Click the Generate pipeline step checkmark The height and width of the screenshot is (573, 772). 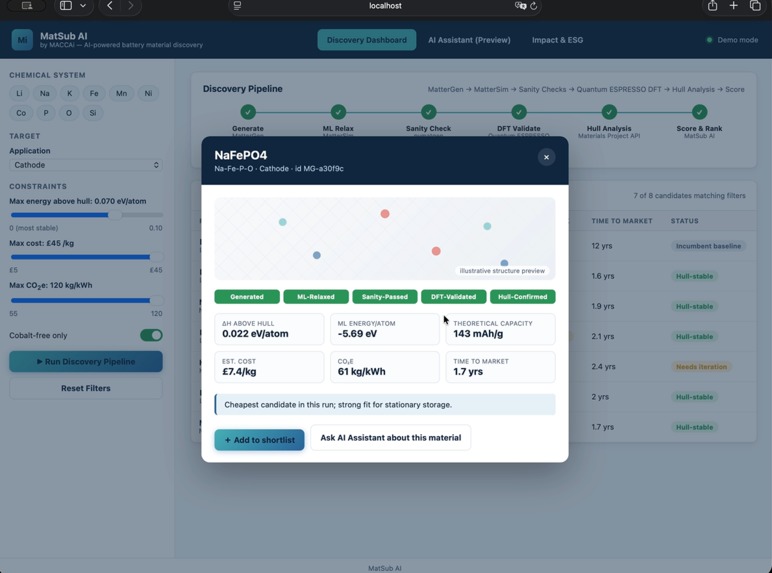coord(248,112)
